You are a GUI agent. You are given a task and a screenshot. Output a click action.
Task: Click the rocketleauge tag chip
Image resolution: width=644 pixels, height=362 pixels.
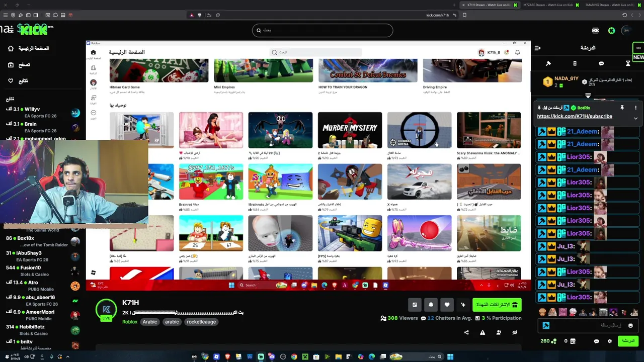point(201,322)
